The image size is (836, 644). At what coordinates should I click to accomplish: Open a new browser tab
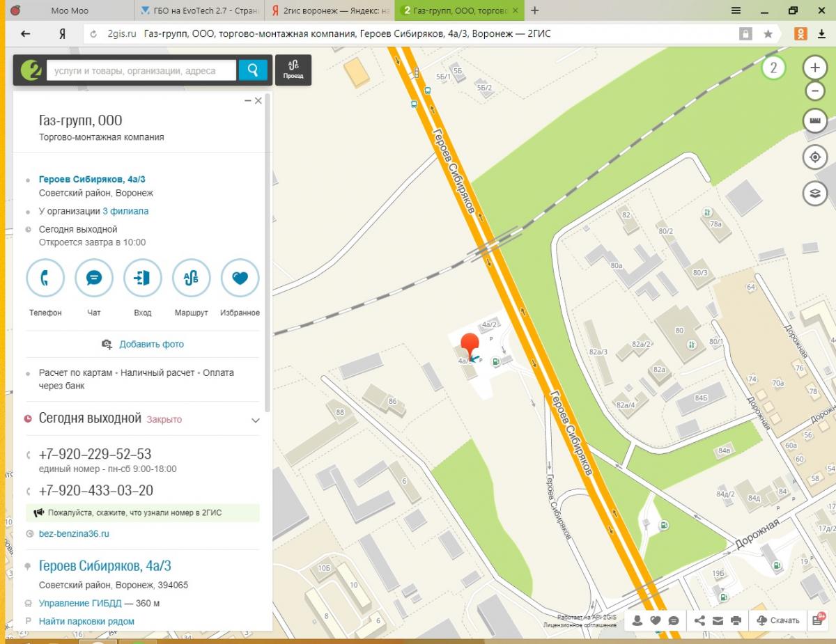535,10
